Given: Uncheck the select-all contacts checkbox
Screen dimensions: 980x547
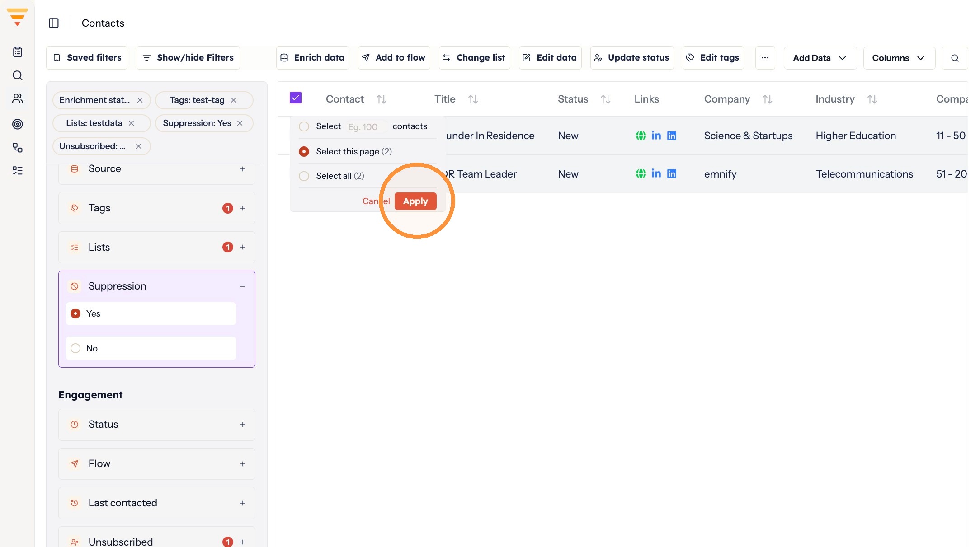Looking at the screenshot, I should 296,98.
